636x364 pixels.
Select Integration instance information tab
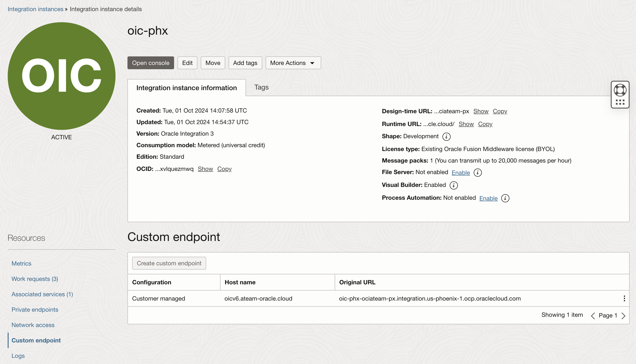coord(186,88)
